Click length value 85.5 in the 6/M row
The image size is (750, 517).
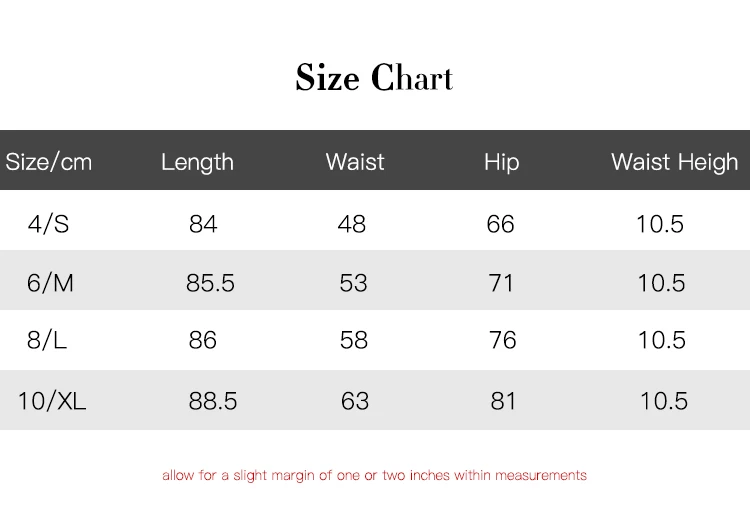click(210, 283)
